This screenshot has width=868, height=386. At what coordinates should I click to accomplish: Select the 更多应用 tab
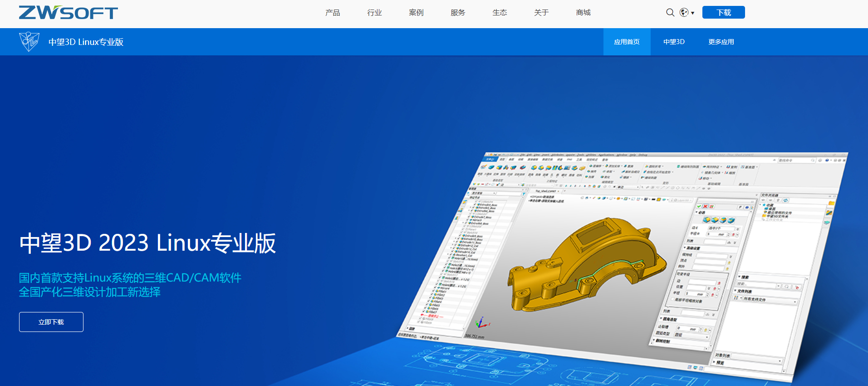[721, 42]
